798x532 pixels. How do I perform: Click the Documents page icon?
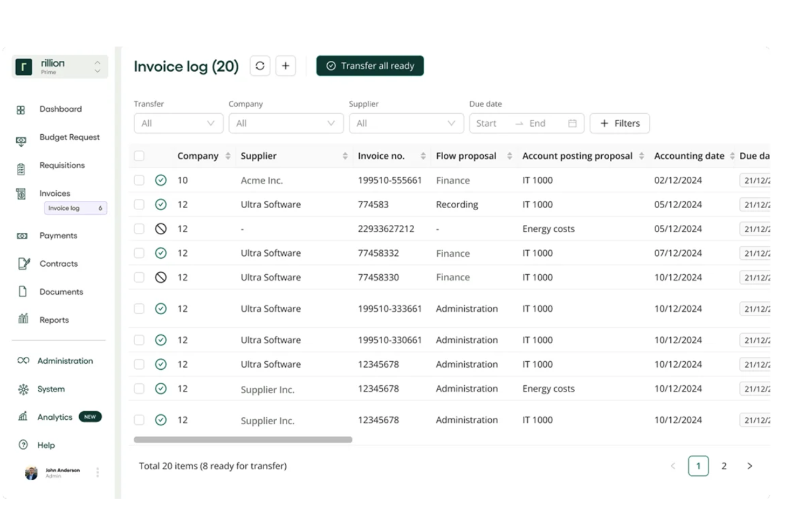(23, 292)
